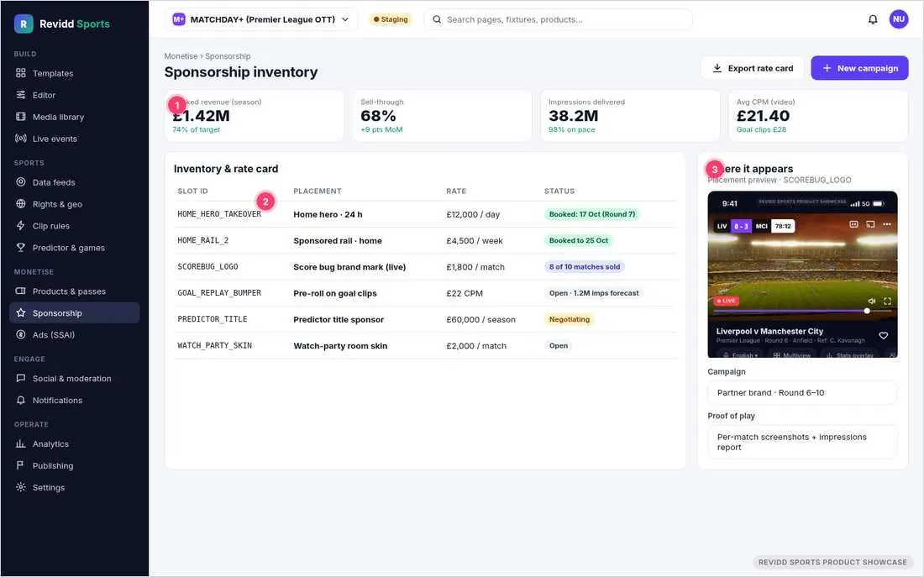This screenshot has width=924, height=577.
Task: Click Social & moderation chat icon
Action: (21, 379)
